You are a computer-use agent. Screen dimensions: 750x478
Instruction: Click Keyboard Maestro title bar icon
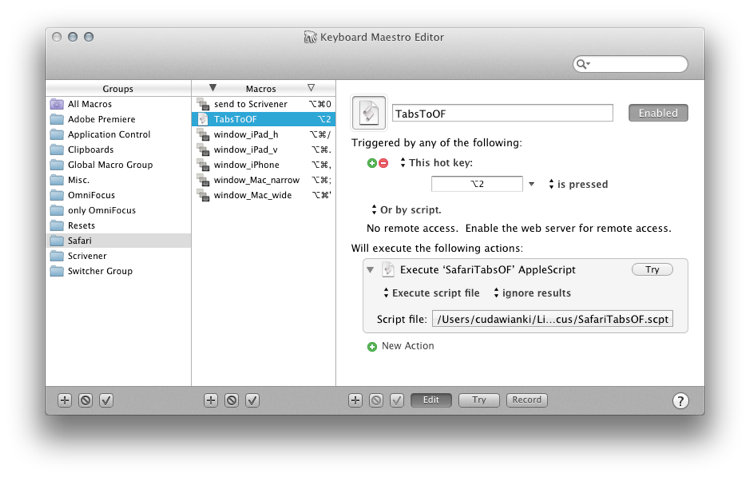(x=310, y=37)
